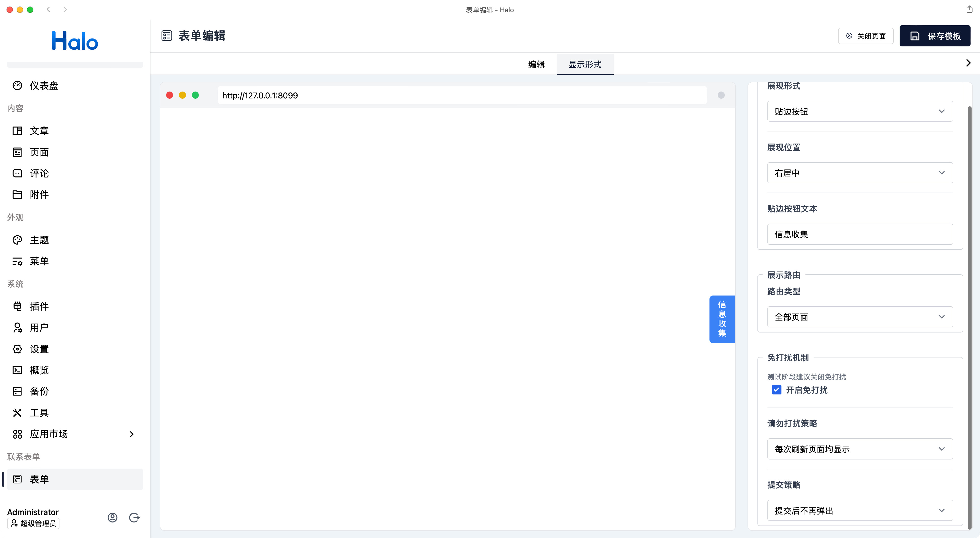Viewport: 980px width, 538px height.
Task: Click the 插件 plug icon
Action: click(17, 306)
